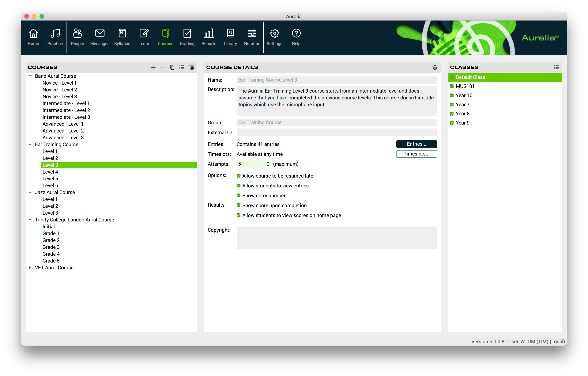Collapse the Band Aural Course group
Screen dimensions: 588x376
point(30,76)
